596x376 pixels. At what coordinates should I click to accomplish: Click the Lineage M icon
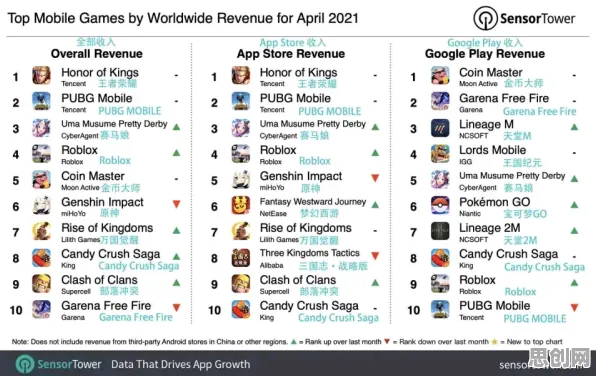[x=440, y=127]
